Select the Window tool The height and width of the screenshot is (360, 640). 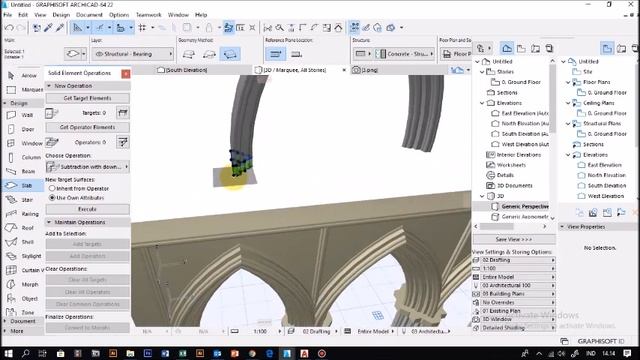click(24, 143)
